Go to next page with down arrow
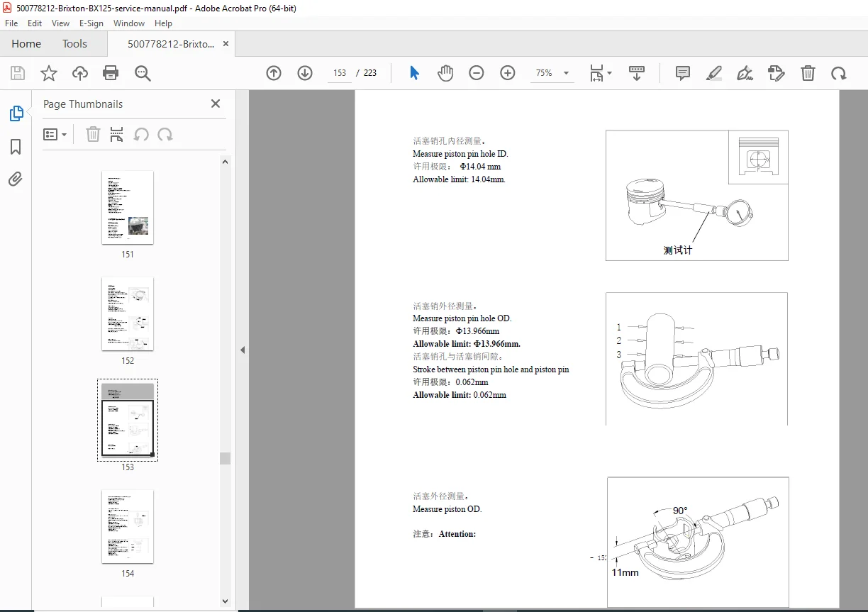The height and width of the screenshot is (612, 868). coord(305,73)
